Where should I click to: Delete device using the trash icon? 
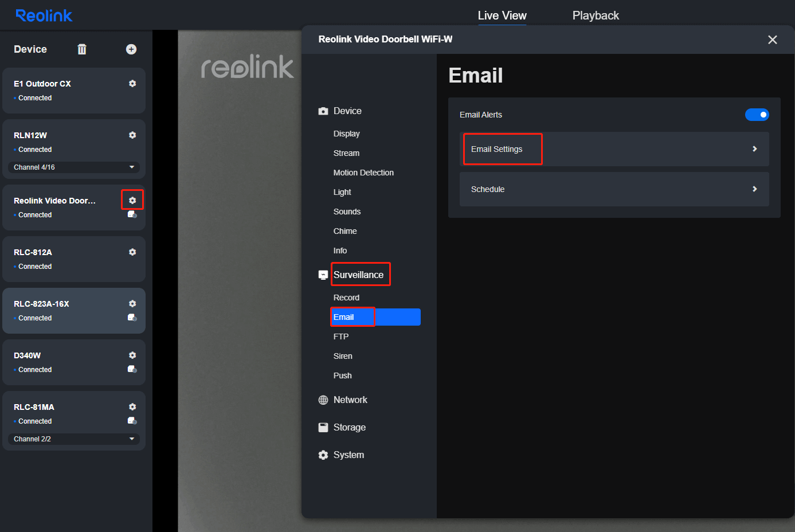point(82,49)
